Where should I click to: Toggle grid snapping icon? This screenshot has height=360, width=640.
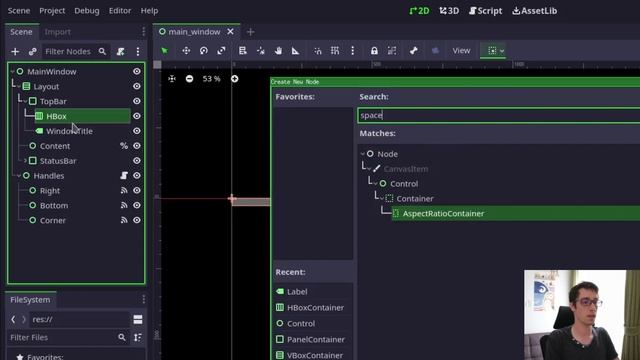click(x=335, y=51)
